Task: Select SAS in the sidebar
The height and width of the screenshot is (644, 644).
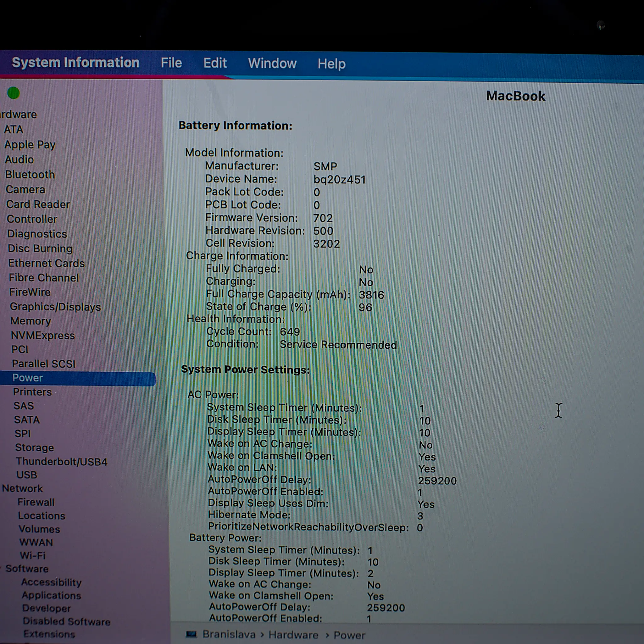Action: pyautogui.click(x=24, y=406)
